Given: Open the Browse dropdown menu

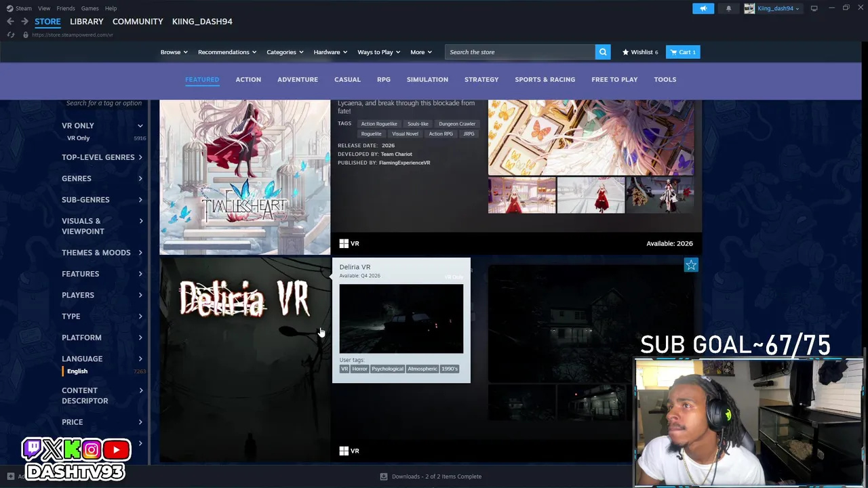Looking at the screenshot, I should (174, 52).
